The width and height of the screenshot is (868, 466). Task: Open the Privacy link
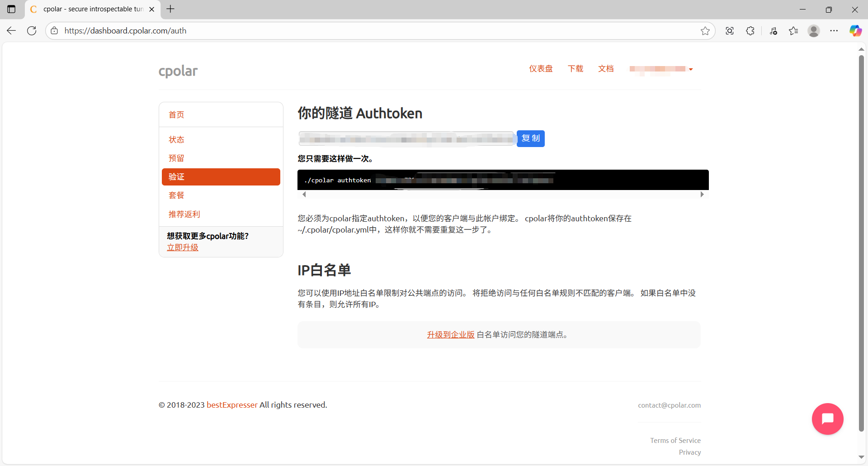click(x=690, y=452)
